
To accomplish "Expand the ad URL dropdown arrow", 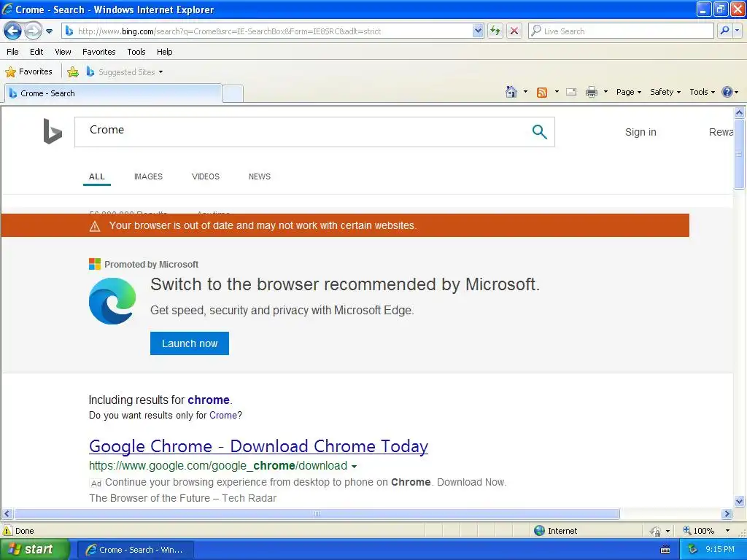I will (354, 466).
